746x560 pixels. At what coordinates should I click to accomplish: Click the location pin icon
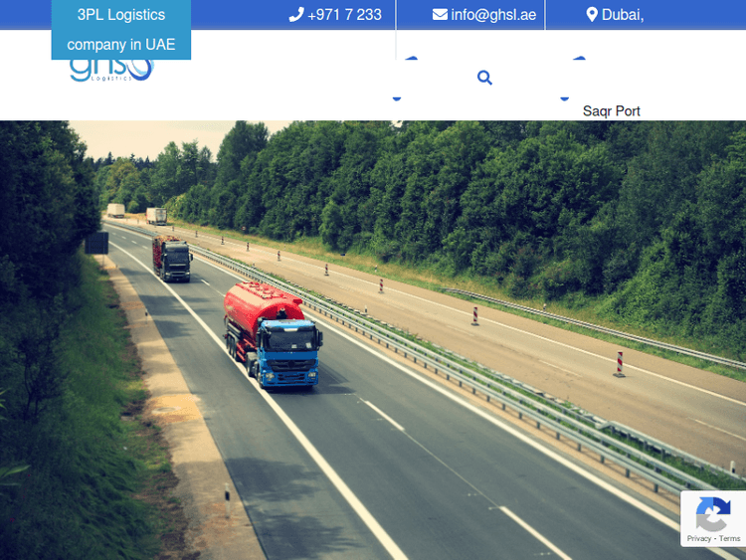tap(592, 15)
